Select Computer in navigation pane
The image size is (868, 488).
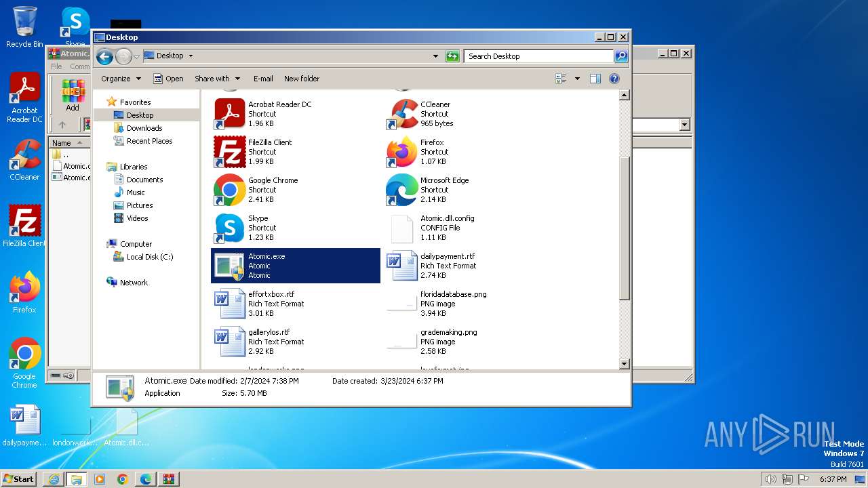click(x=136, y=244)
